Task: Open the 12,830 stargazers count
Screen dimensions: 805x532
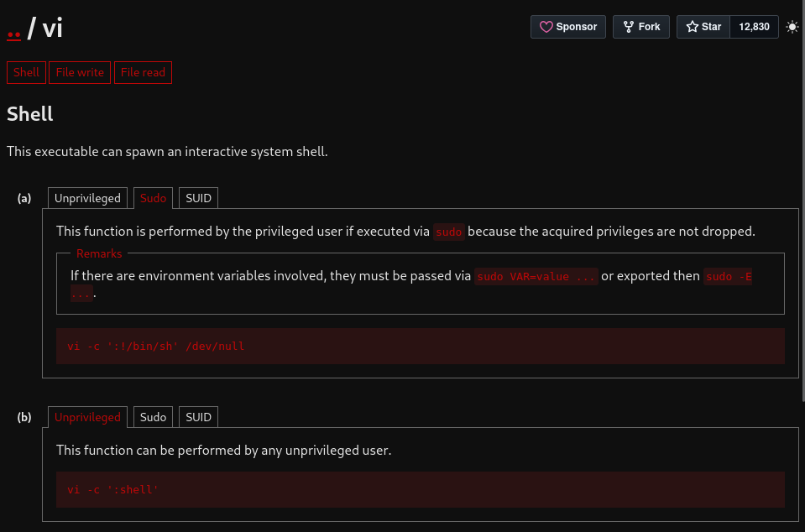Action: point(754,27)
